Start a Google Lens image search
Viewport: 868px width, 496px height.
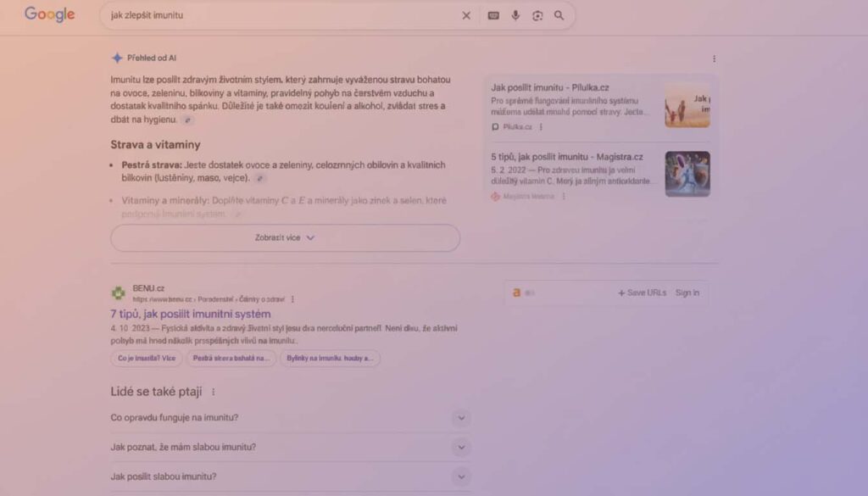[537, 15]
